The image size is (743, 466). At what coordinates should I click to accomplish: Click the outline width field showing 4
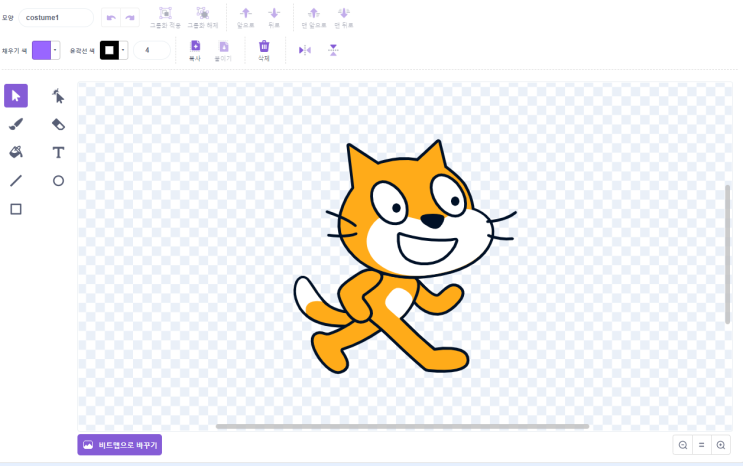pos(152,50)
